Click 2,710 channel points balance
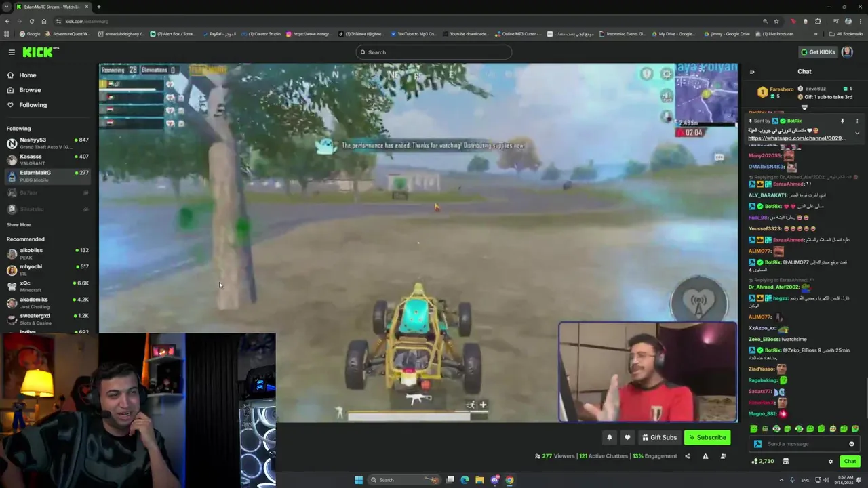Image resolution: width=868 pixels, height=488 pixels. 763,462
